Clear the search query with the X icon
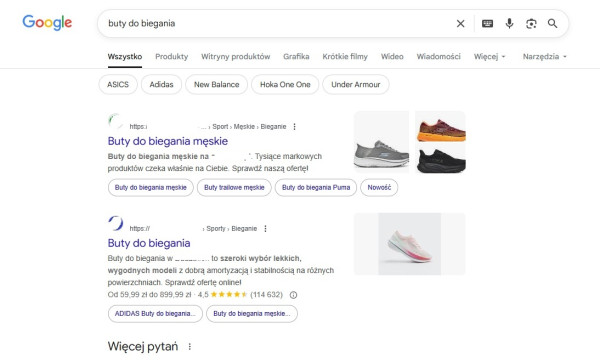Image resolution: width=600 pixels, height=363 pixels. (460, 24)
